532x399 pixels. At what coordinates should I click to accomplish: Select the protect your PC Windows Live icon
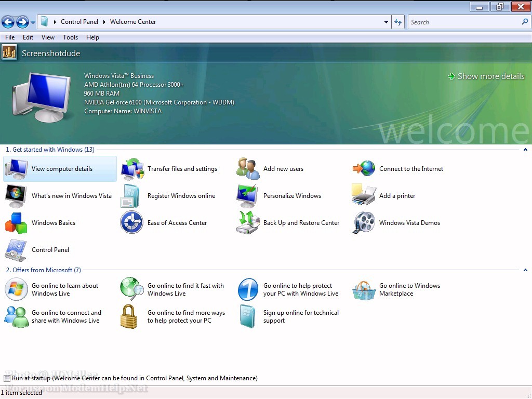[x=248, y=289]
